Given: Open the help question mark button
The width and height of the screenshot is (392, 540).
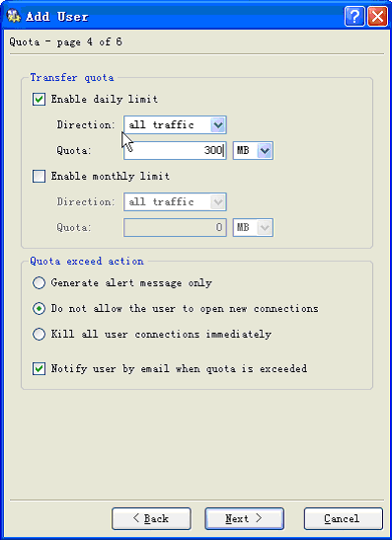Looking at the screenshot, I should click(354, 16).
